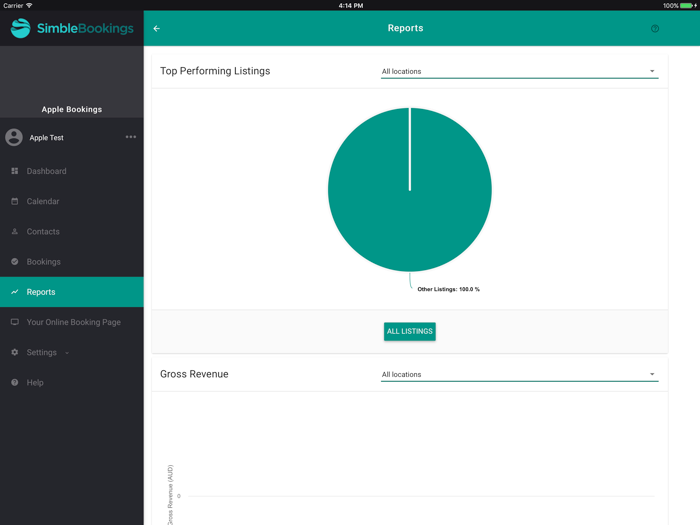Screen dimensions: 700x525
Task: Click the Help circle icon in sidebar
Action: click(x=15, y=383)
